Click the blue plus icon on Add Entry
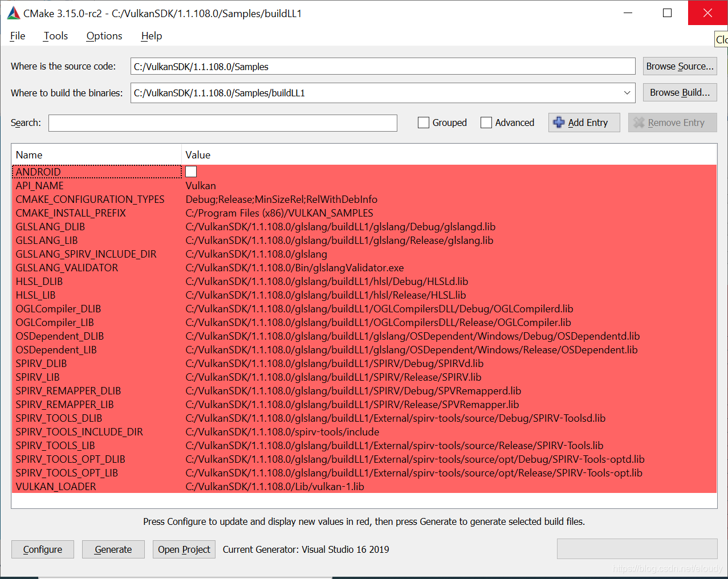 pyautogui.click(x=559, y=123)
